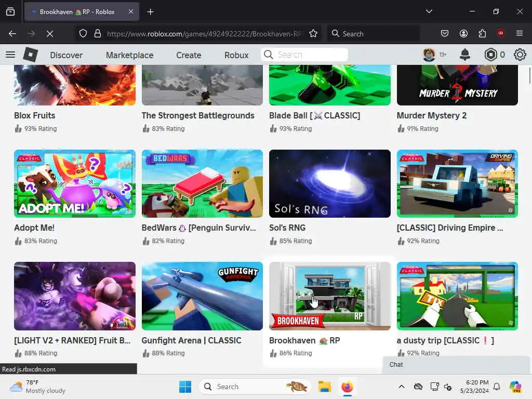This screenshot has height=399, width=532.
Task: Open the weather widget showing 78°F
Action: (37, 387)
